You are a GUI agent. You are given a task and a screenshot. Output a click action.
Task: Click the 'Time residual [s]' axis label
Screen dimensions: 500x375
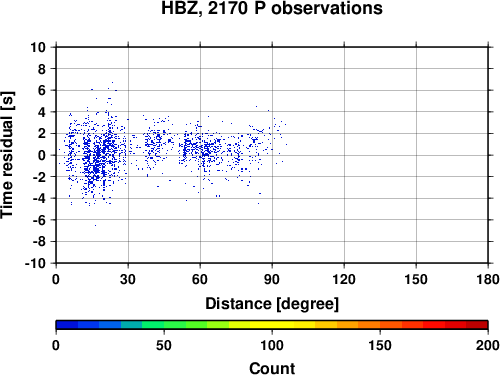[7, 155]
